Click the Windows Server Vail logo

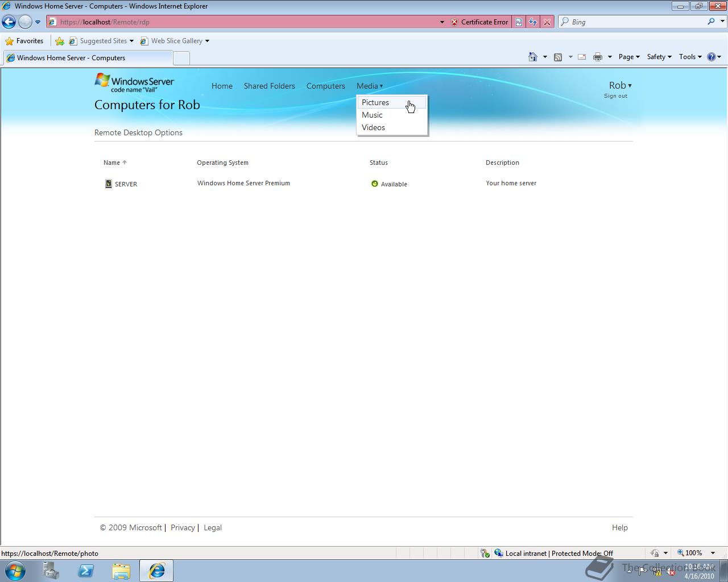click(x=134, y=83)
